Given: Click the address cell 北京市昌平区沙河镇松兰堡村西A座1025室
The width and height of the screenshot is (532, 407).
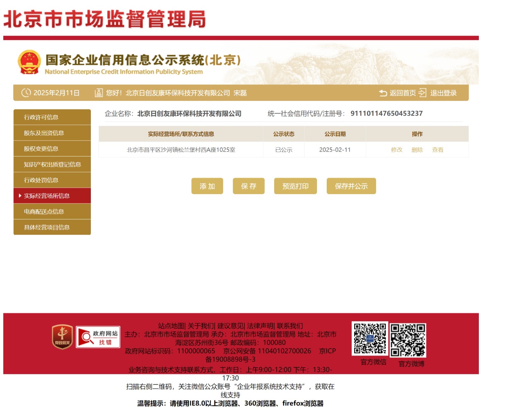Looking at the screenshot, I should [181, 150].
